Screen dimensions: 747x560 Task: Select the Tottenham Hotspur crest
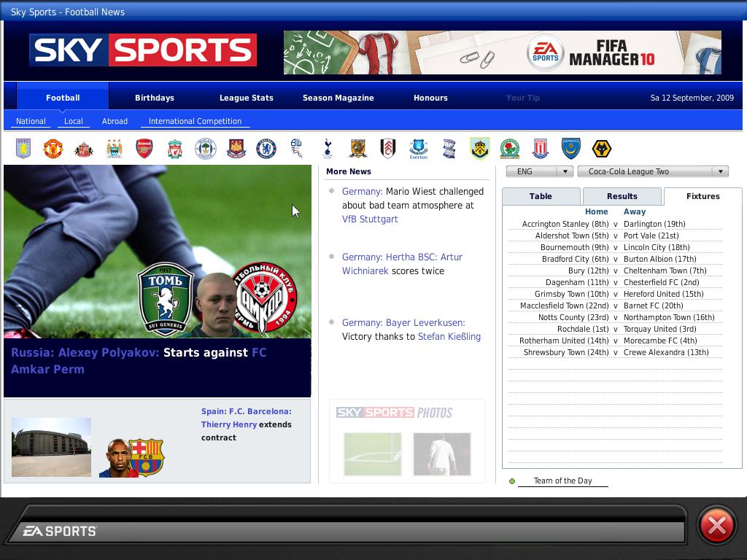[328, 149]
